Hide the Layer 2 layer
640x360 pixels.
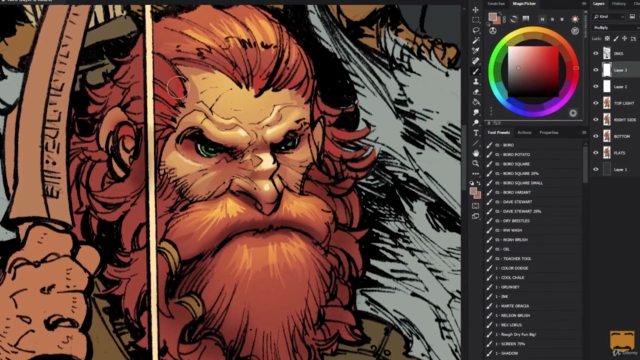[x=596, y=87]
